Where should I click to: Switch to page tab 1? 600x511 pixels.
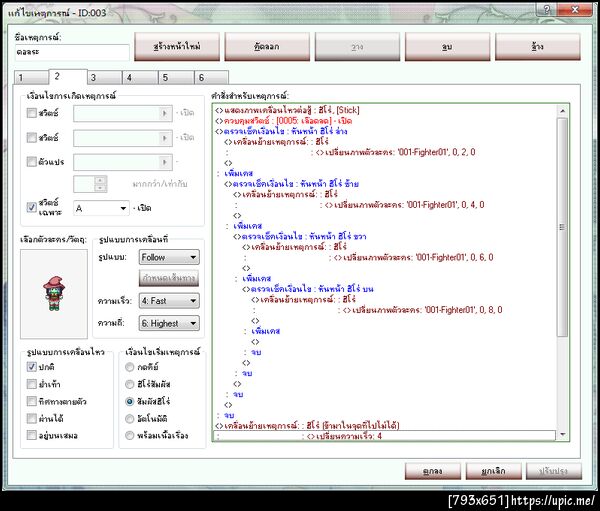tap(31, 77)
